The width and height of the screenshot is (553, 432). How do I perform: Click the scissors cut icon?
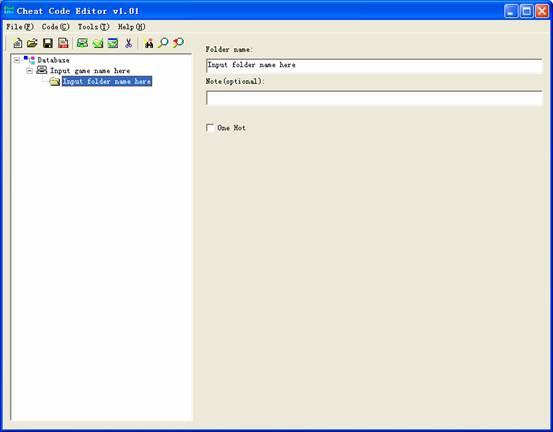click(x=128, y=43)
